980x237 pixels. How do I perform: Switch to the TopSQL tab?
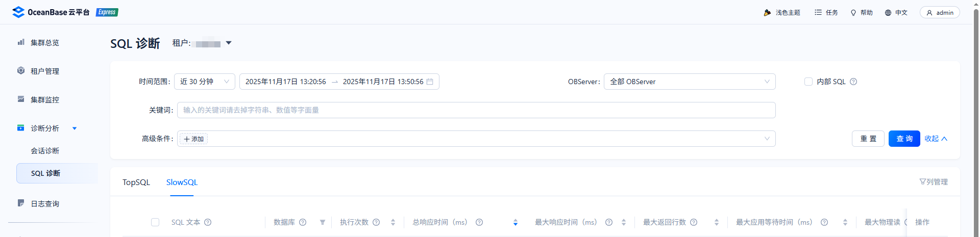136,182
